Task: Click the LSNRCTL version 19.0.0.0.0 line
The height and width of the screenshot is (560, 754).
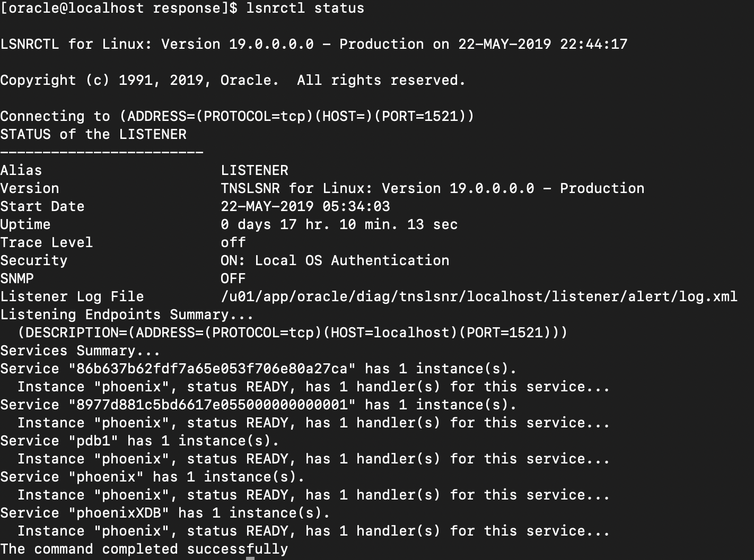Action: pos(314,44)
